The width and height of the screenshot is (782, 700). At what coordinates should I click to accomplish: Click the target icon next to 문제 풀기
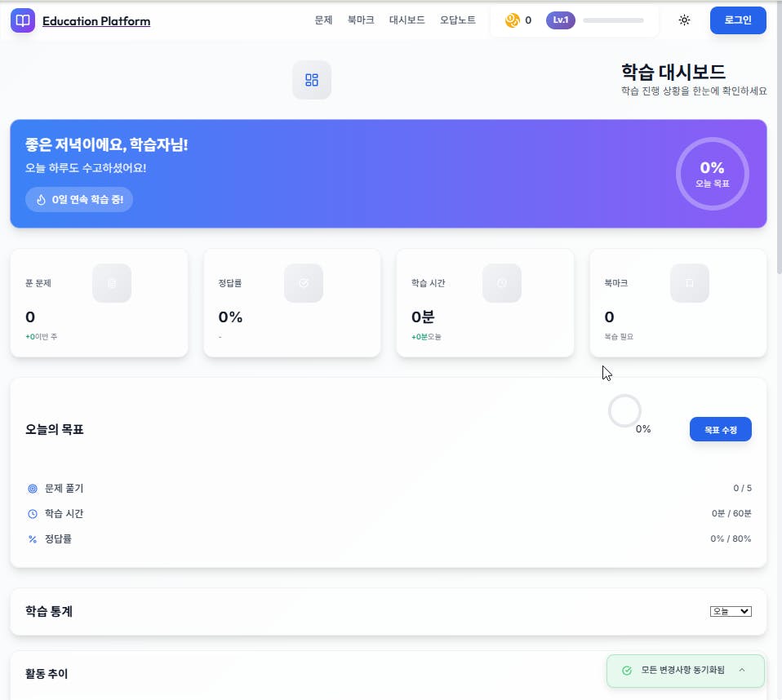click(33, 489)
